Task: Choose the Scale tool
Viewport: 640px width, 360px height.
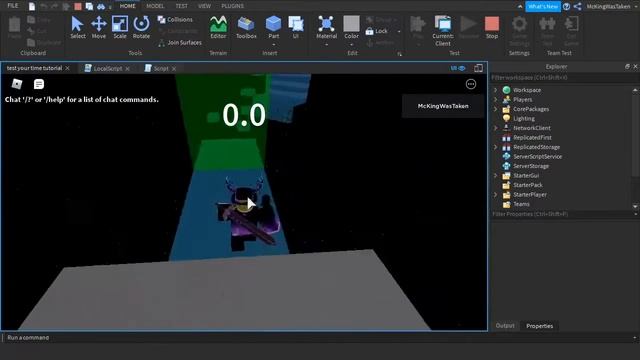Action: [120, 27]
